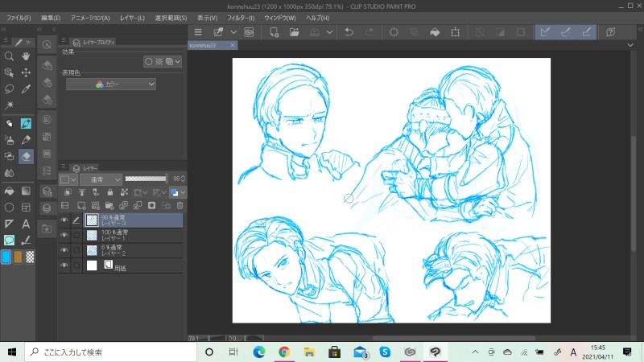Delete layer with the trash icon

coord(179,206)
